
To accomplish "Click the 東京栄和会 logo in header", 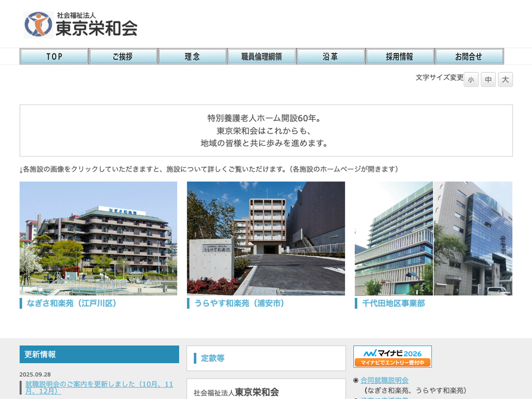I will [81, 24].
